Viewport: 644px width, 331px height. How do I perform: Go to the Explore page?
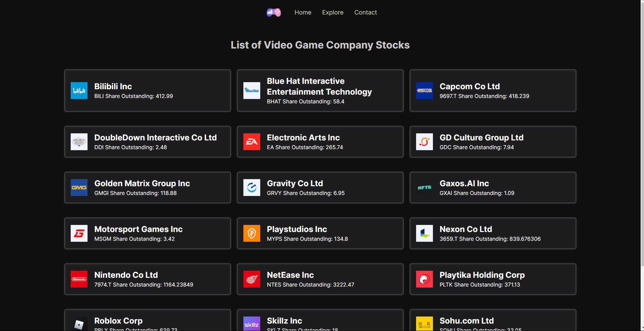[333, 12]
